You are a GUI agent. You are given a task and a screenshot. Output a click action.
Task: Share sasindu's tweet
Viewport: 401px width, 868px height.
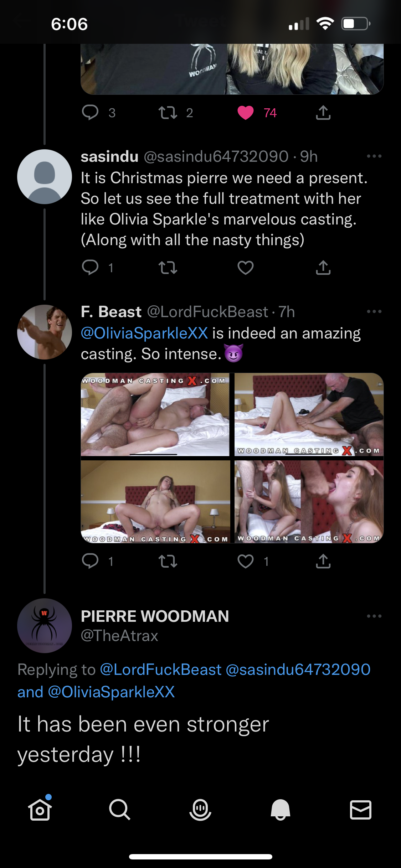323,268
